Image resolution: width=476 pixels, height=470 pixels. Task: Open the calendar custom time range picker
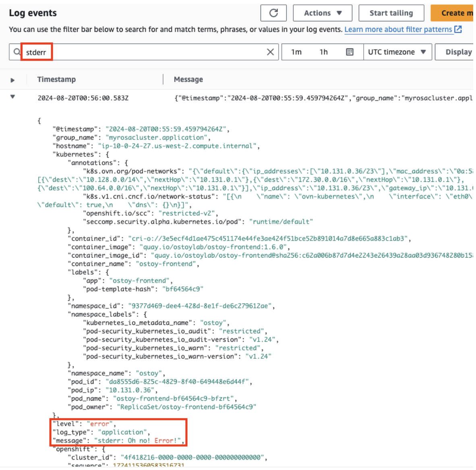click(x=350, y=52)
